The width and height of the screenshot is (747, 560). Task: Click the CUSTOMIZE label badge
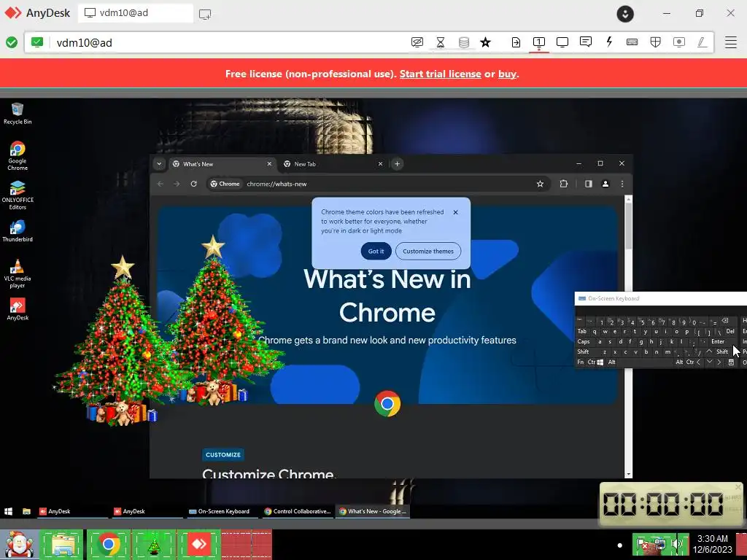[223, 455]
